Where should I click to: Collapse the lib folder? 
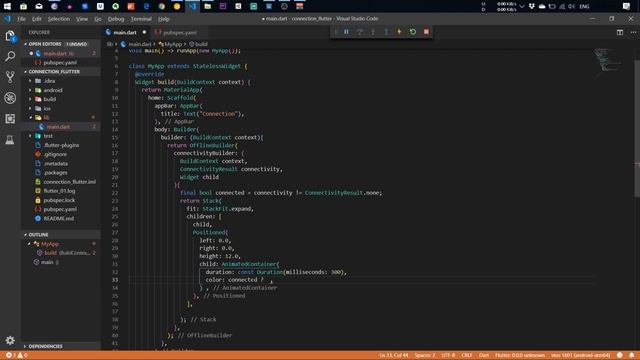(30, 118)
